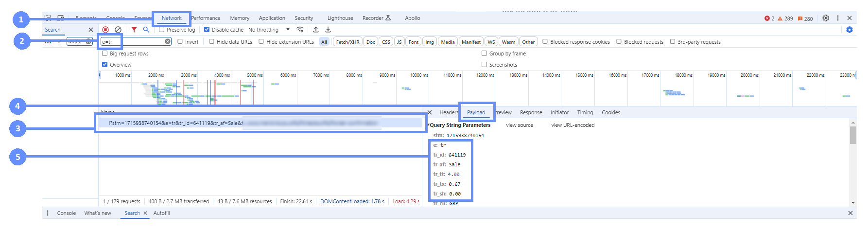Open the DevTools three-dot customize menu

[x=837, y=18]
